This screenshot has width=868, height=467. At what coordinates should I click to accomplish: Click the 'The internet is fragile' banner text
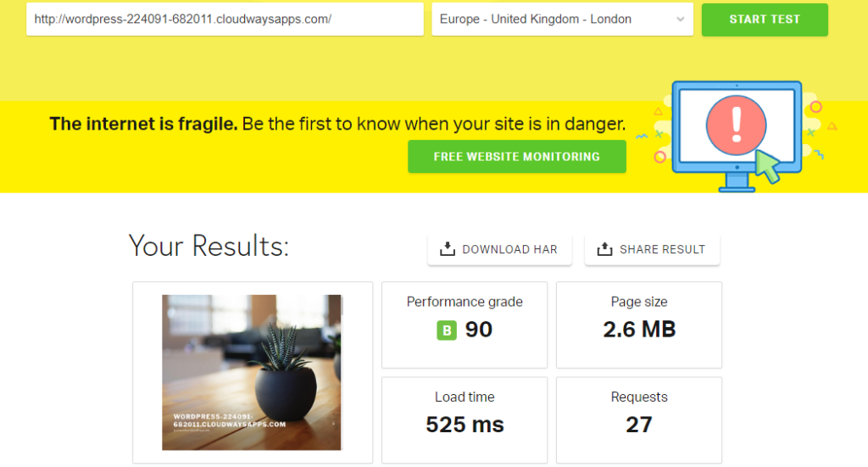coord(337,124)
